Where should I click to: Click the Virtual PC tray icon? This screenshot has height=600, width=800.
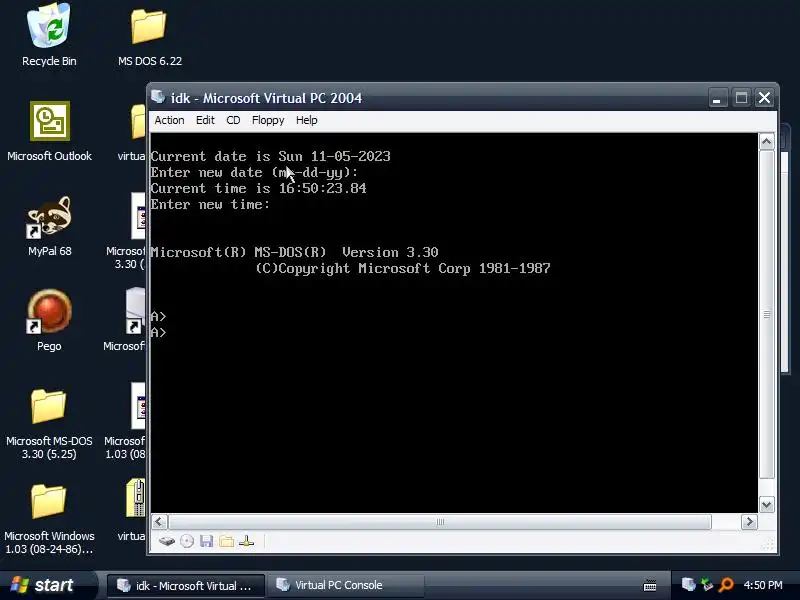(688, 584)
